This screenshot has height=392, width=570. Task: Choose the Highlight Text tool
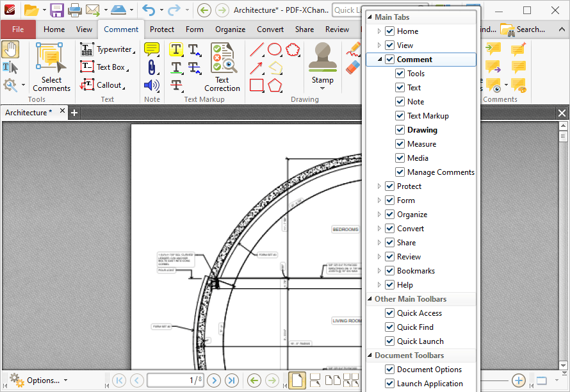(176, 49)
